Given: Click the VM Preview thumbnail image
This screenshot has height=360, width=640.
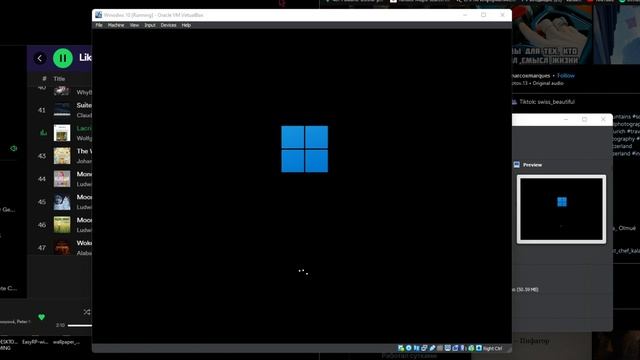Looking at the screenshot, I should click(x=561, y=209).
